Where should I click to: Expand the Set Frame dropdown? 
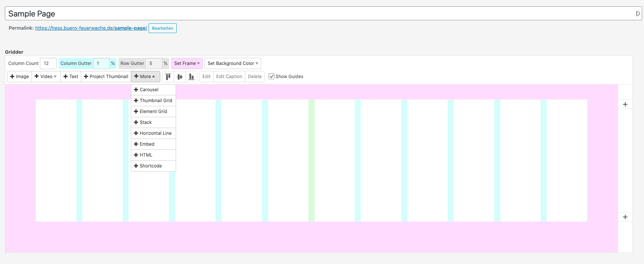click(187, 63)
